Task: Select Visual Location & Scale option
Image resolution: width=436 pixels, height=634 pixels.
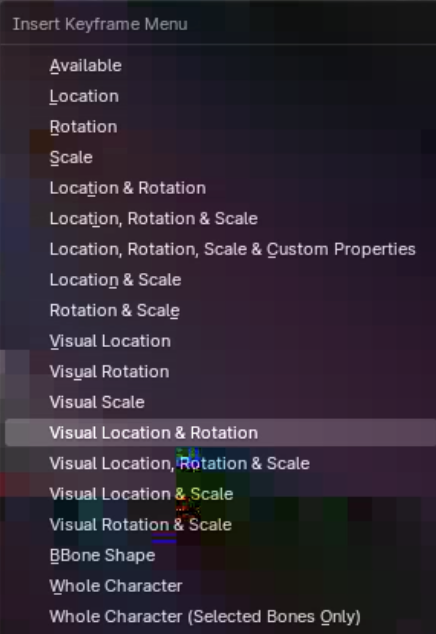Action: point(220,494)
